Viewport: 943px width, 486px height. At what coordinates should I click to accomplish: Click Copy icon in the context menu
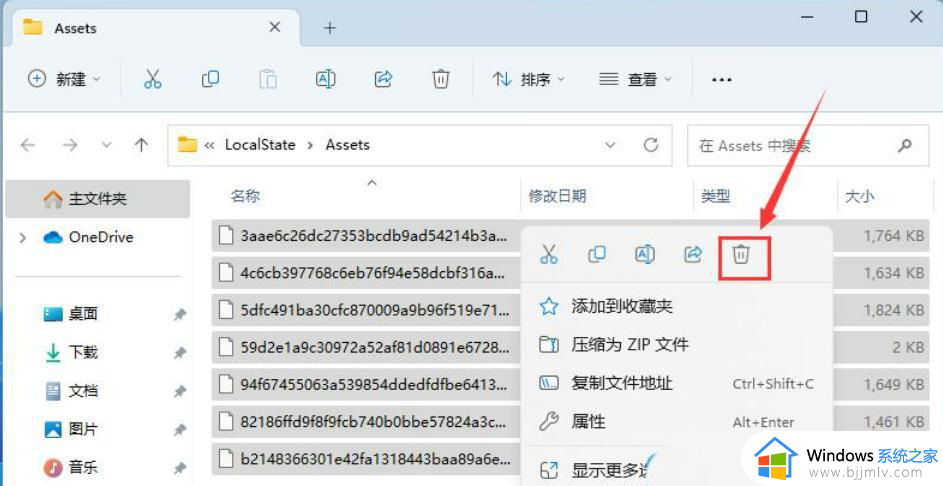pos(597,254)
